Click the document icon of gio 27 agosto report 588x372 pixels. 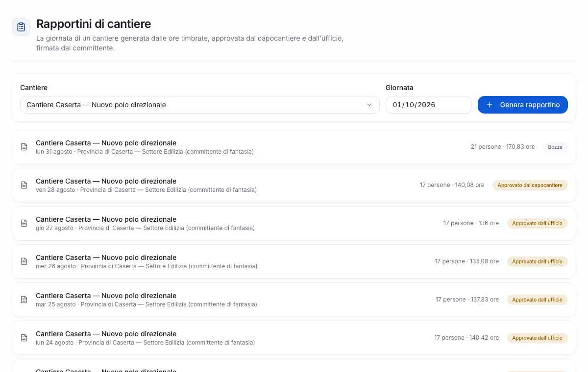(24, 223)
